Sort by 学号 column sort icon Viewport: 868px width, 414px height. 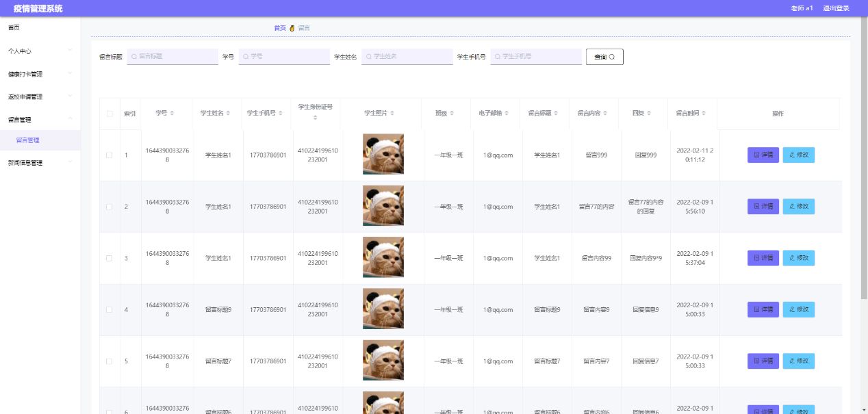click(173, 113)
